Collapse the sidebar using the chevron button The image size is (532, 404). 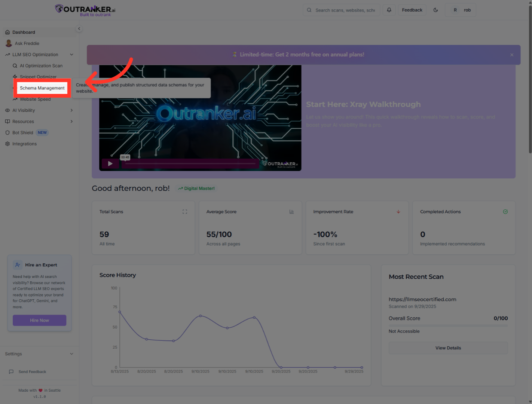click(79, 29)
